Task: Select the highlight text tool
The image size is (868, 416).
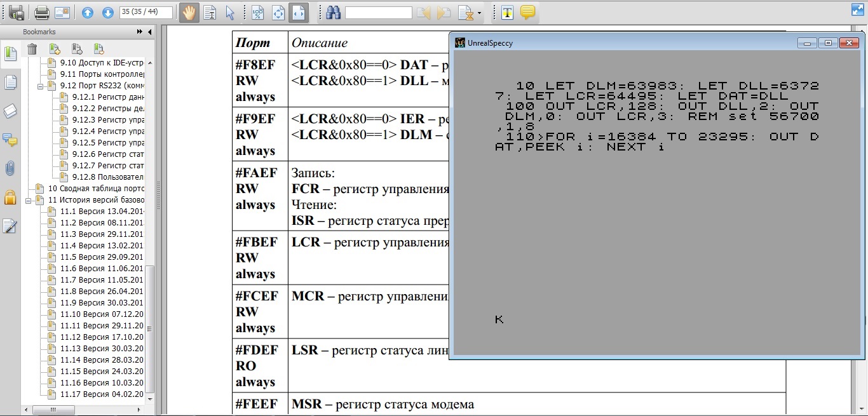Action: 506,12
